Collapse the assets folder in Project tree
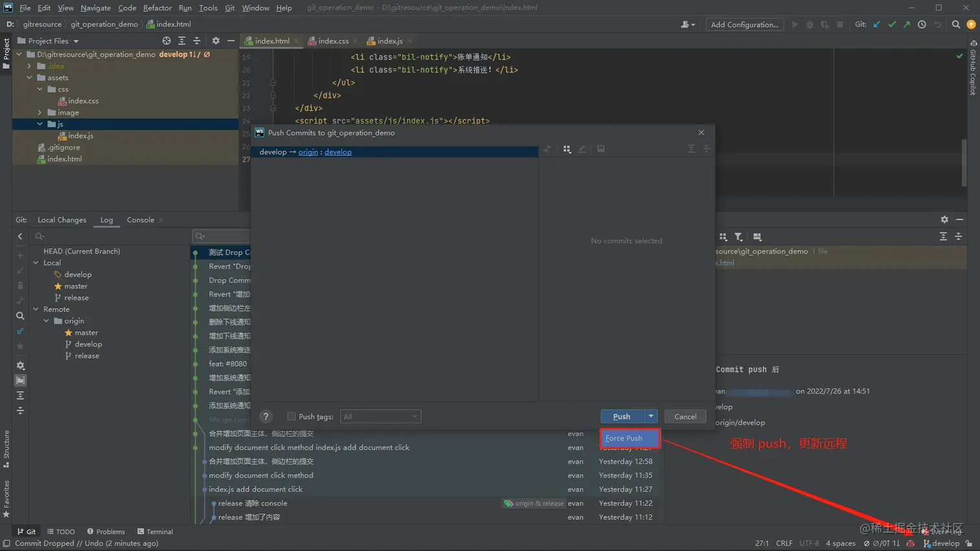This screenshot has height=551, width=980. [x=29, y=78]
